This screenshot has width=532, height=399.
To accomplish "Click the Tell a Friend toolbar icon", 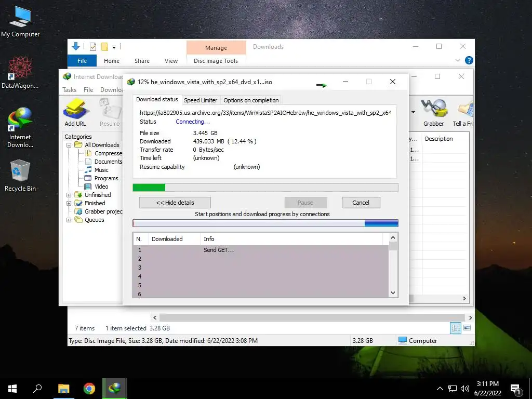I will coord(463,112).
